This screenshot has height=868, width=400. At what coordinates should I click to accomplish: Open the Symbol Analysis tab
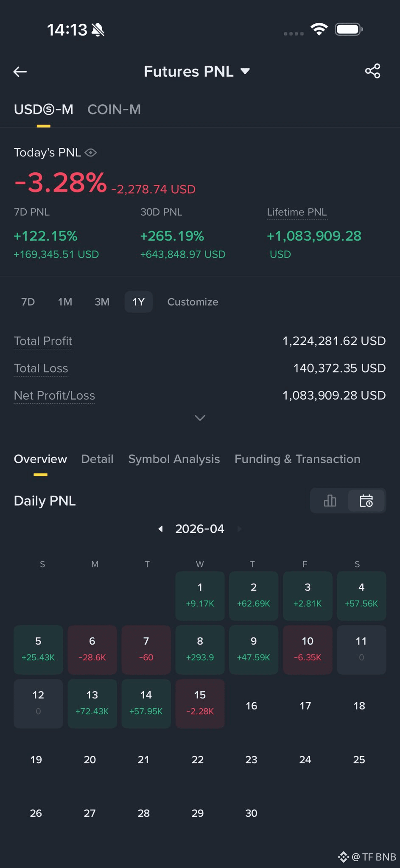(174, 459)
